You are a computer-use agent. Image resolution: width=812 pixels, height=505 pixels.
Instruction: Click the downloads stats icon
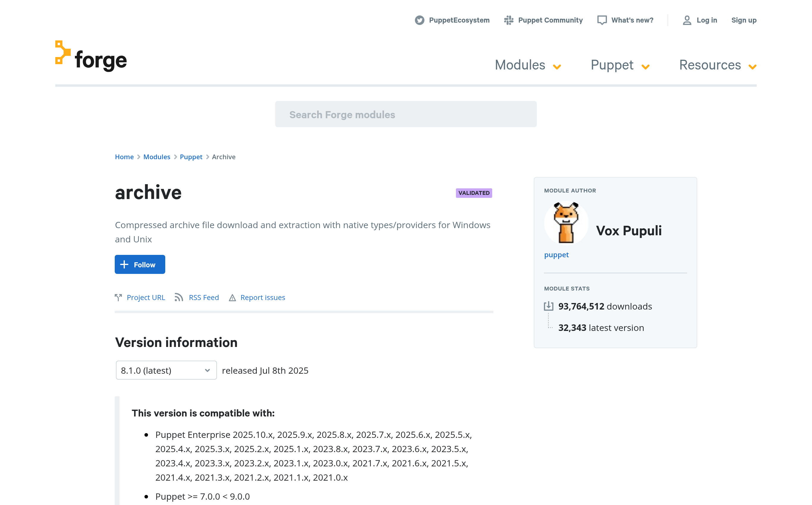(x=548, y=306)
